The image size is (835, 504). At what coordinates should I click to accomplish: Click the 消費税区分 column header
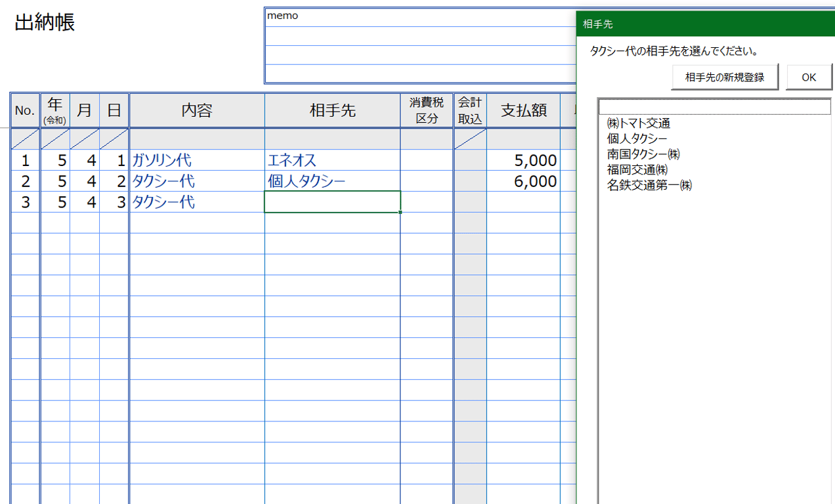[x=425, y=110]
